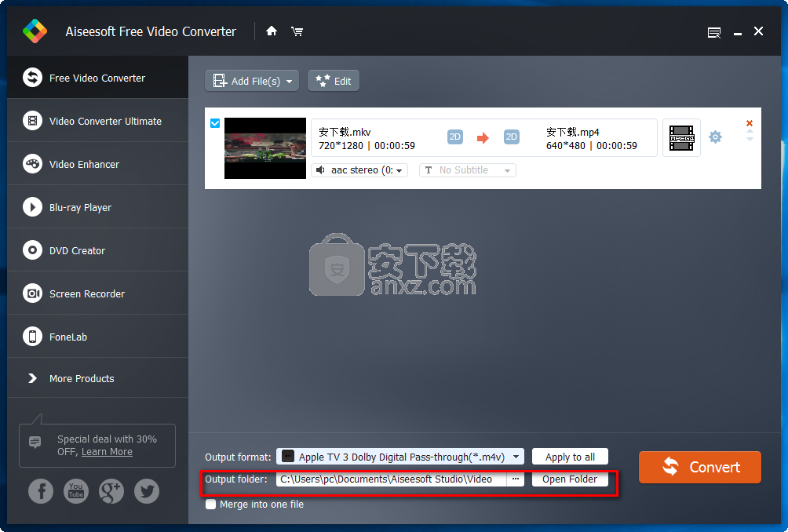The height and width of the screenshot is (532, 788).
Task: Open YouTube social icon
Action: (76, 491)
